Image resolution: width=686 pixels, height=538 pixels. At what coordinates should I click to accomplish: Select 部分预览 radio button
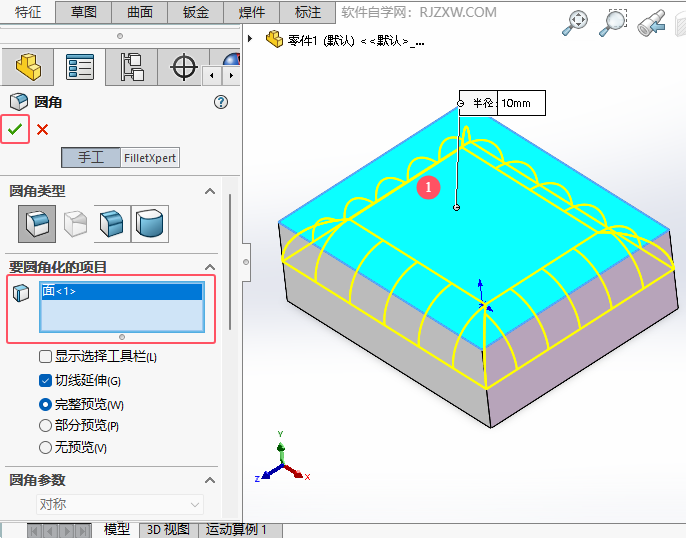(x=45, y=425)
